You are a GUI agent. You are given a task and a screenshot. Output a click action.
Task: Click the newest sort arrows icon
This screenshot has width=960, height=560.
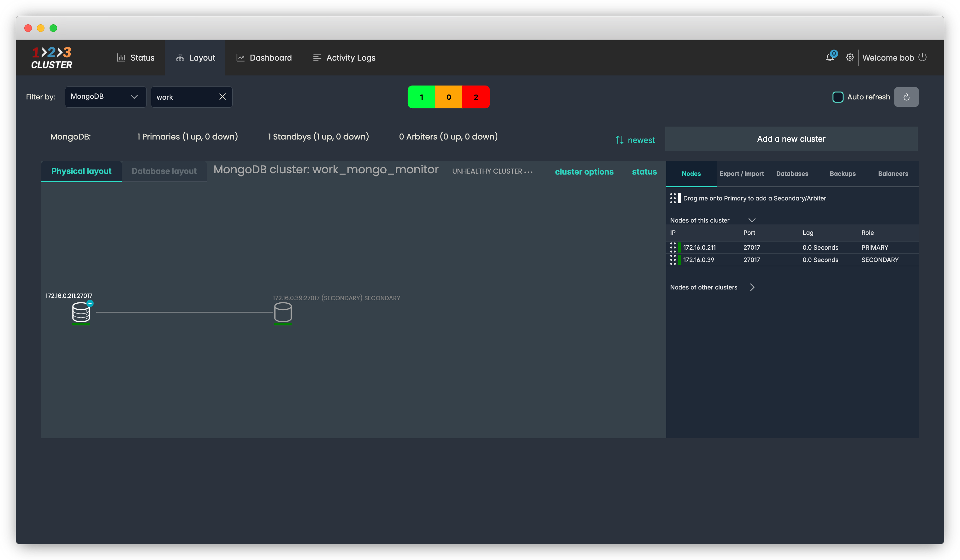pyautogui.click(x=619, y=140)
